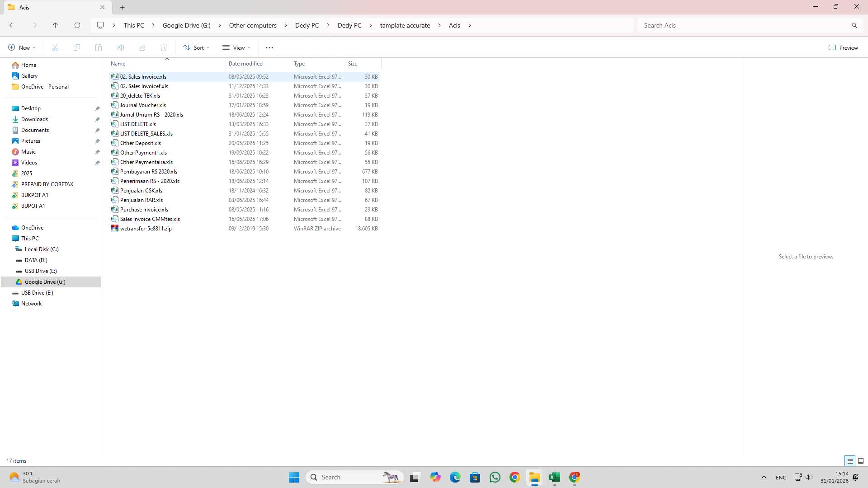This screenshot has width=868, height=488.
Task: Paste from the clipboard
Action: (x=99, y=47)
